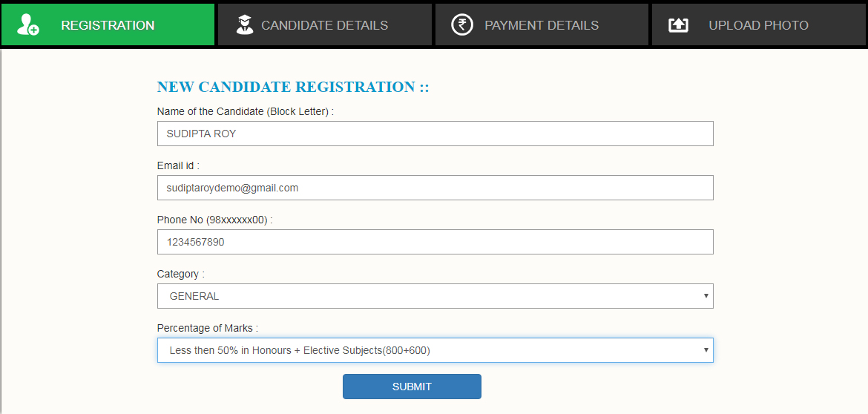The image size is (868, 414).
Task: Click the arrow on the Category select
Action: pyautogui.click(x=706, y=296)
